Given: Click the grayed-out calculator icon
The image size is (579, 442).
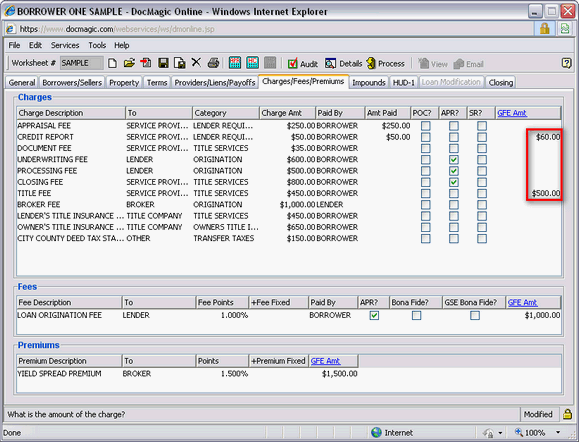Looking at the screenshot, I should (270, 63).
